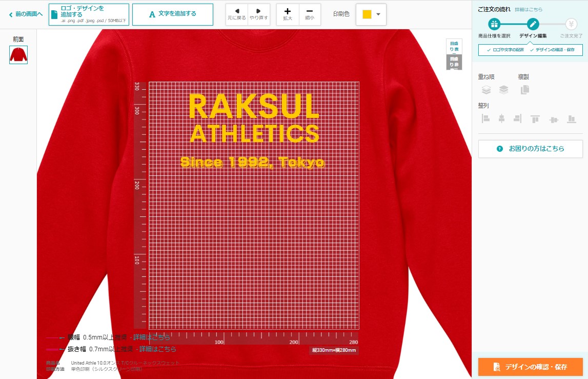The image size is (588, 379).
Task: Select Since 1992, Tokyo text
Action: (252, 162)
